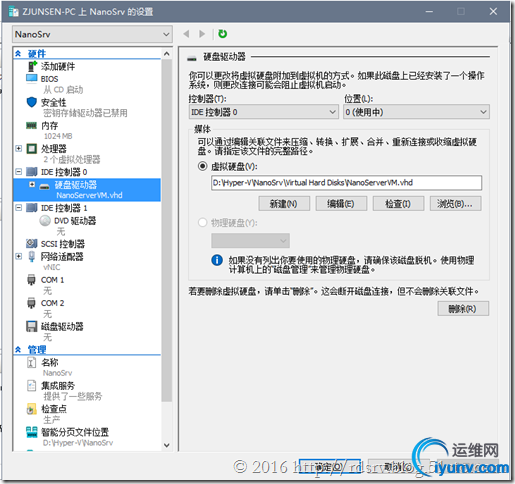The height and width of the screenshot is (484, 515).
Task: Click the 编辑(E) button
Action: pos(341,204)
